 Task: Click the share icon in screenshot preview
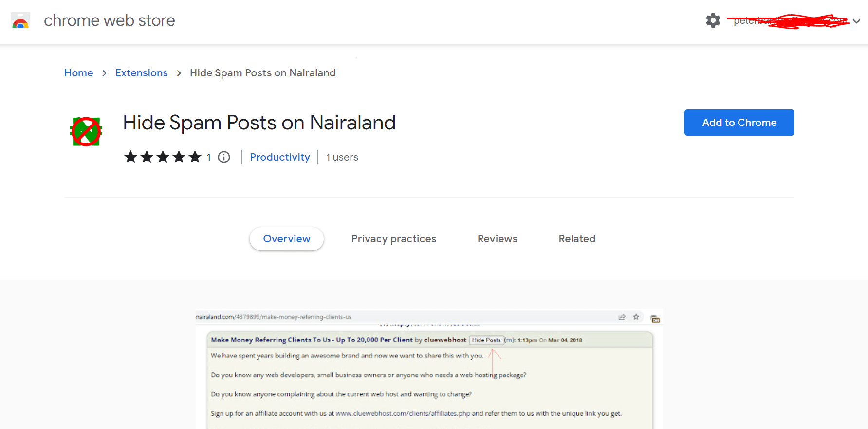click(x=622, y=317)
